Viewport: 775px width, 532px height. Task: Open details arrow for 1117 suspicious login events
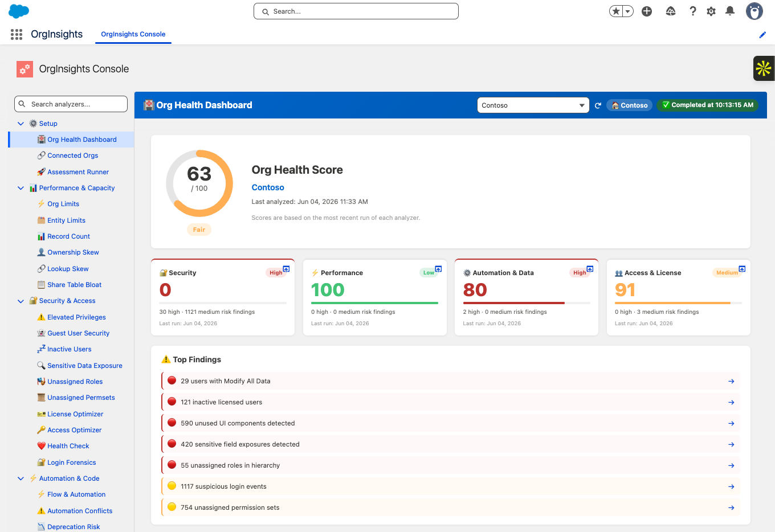[731, 486]
